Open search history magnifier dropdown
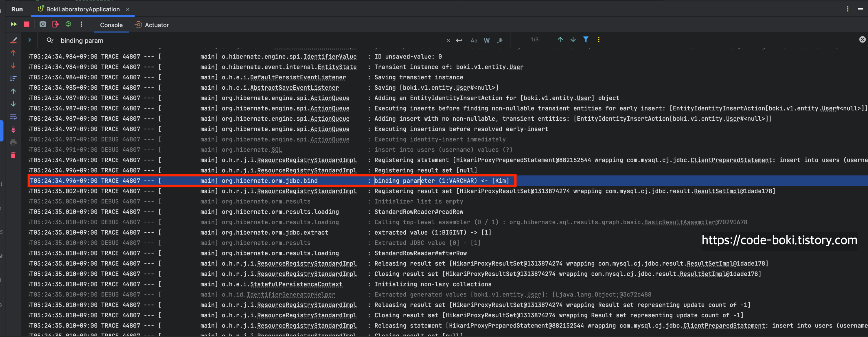Viewport: 868px width, 337px height. pos(50,40)
